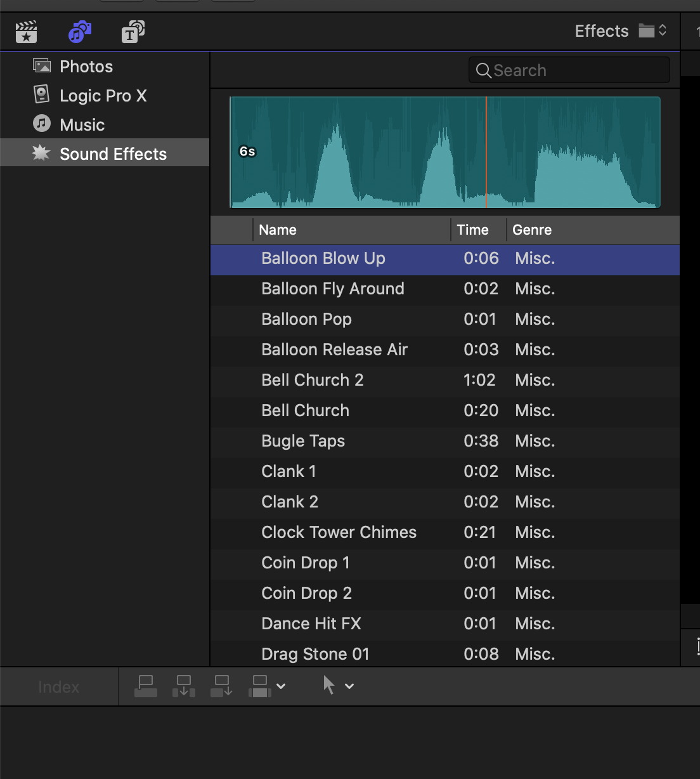700x779 pixels.
Task: Select Sound Effects in the sidebar
Action: pos(105,153)
